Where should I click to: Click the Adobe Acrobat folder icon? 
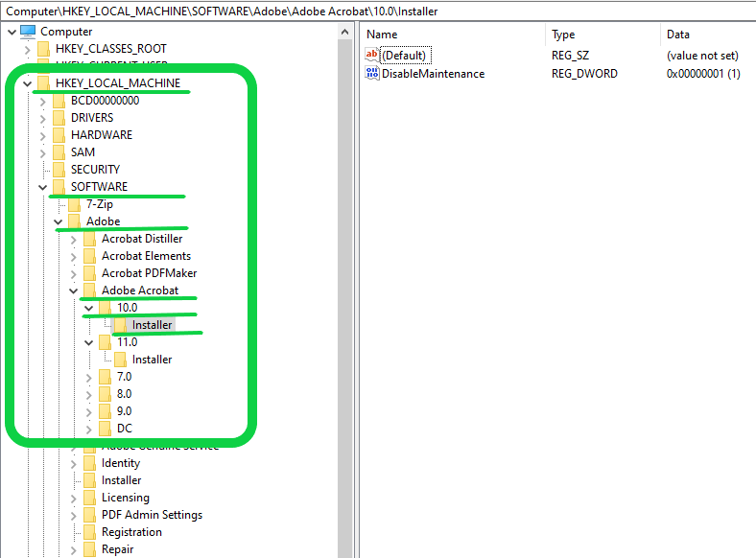89,291
